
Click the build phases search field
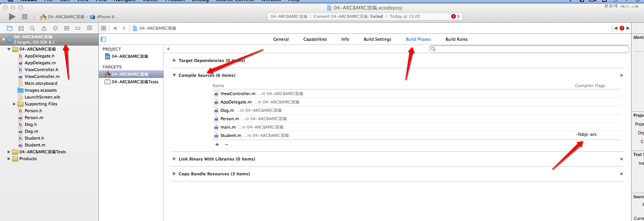click(529, 49)
